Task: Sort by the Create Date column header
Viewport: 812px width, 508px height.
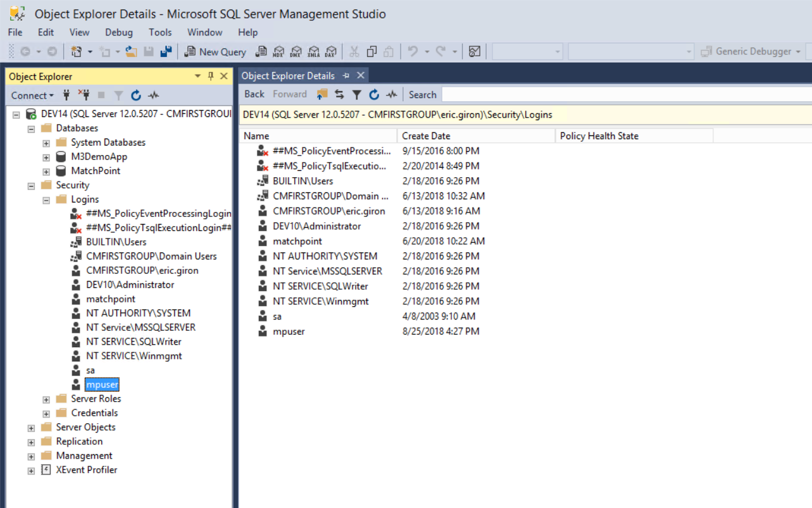Action: click(x=477, y=135)
